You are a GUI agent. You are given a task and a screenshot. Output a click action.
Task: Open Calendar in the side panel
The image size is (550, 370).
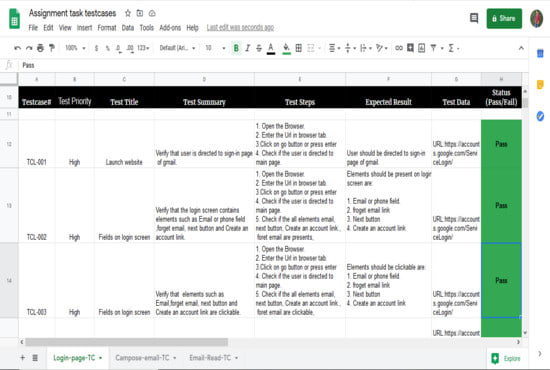tap(540, 53)
